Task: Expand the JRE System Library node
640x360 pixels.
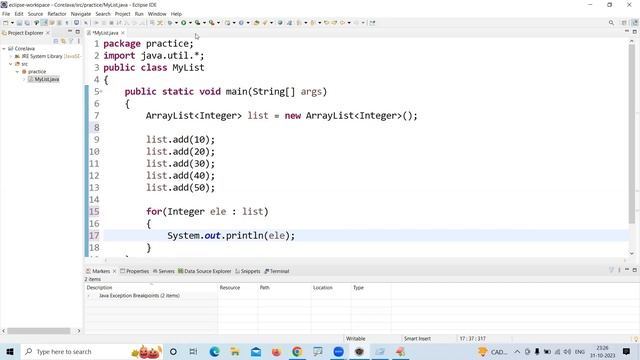Action: 11,56
